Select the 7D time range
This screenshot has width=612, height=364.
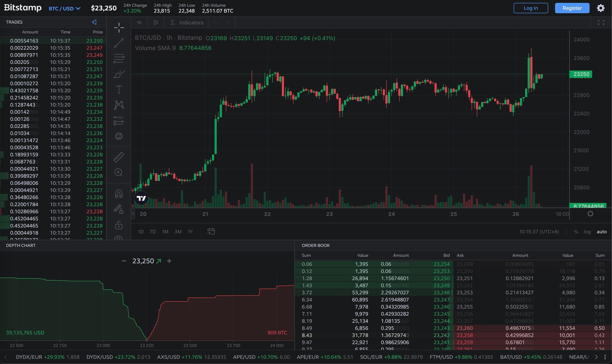pyautogui.click(x=153, y=232)
